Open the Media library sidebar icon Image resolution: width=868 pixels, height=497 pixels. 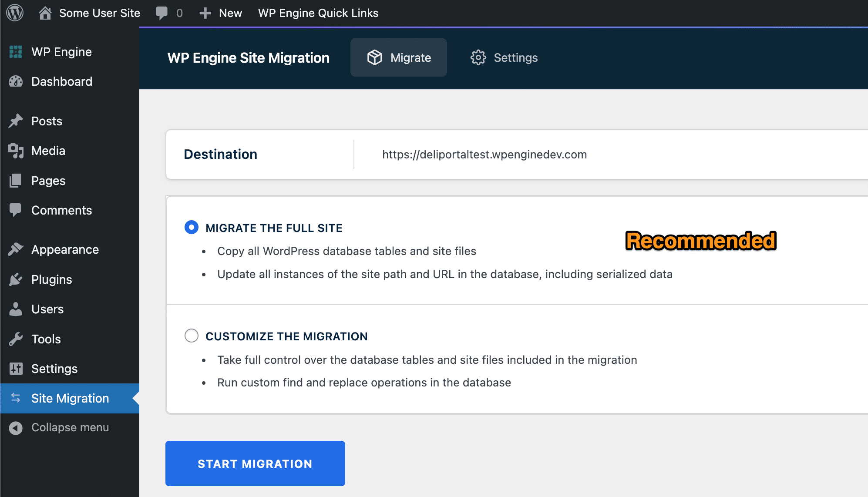16,151
